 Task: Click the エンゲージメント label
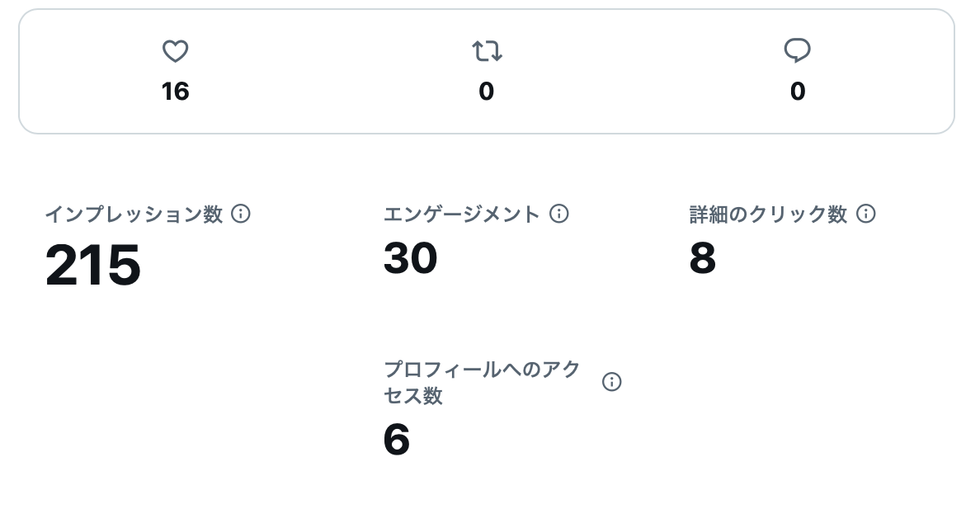click(462, 214)
